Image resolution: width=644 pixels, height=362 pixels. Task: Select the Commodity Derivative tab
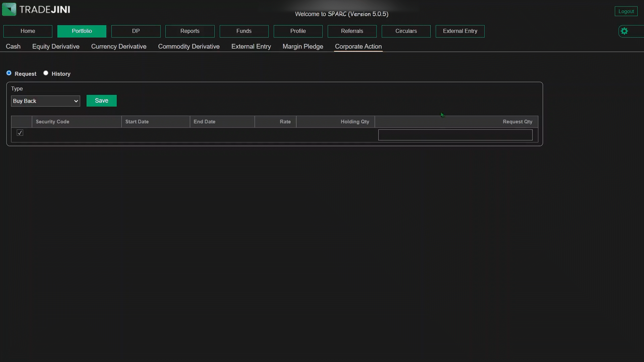(189, 47)
